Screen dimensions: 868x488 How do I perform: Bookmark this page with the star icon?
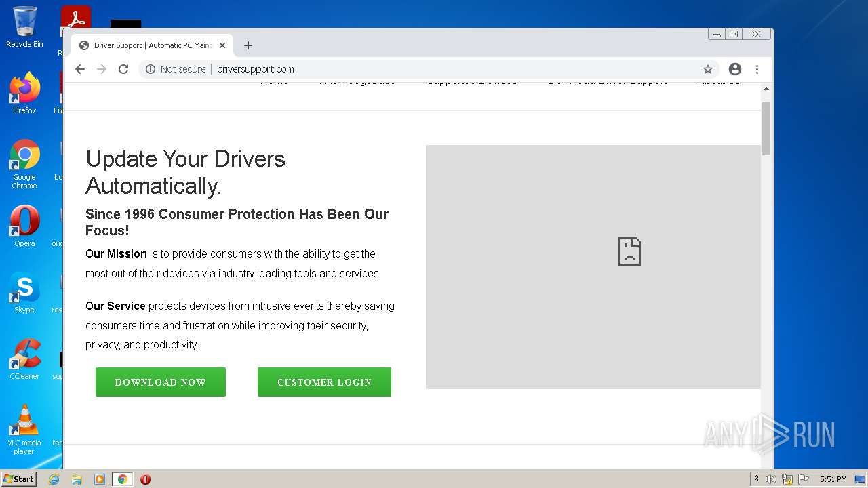708,69
